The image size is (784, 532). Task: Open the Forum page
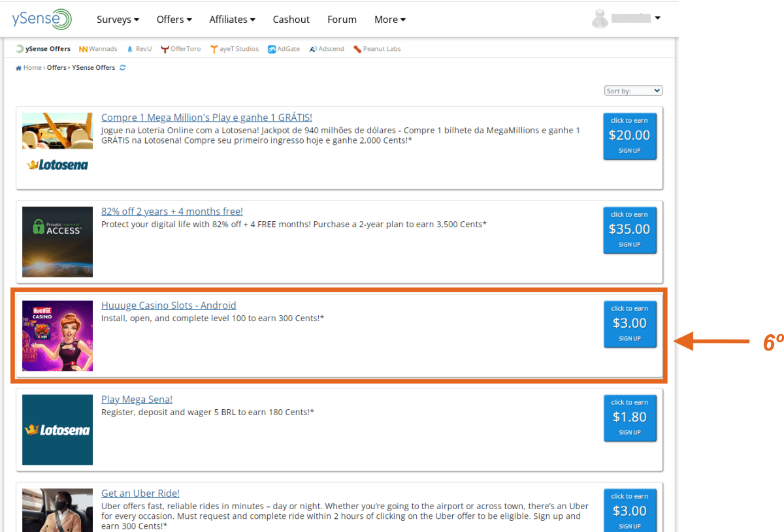(342, 20)
